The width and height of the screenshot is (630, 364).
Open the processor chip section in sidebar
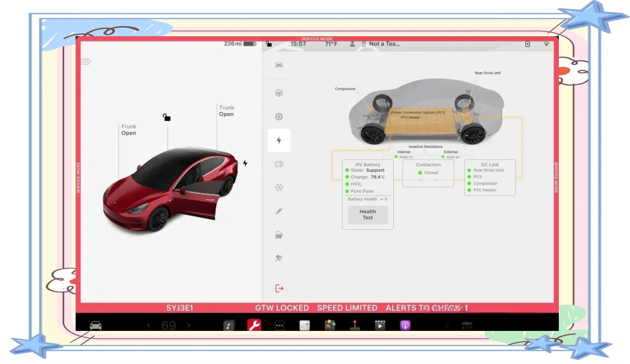click(x=279, y=117)
